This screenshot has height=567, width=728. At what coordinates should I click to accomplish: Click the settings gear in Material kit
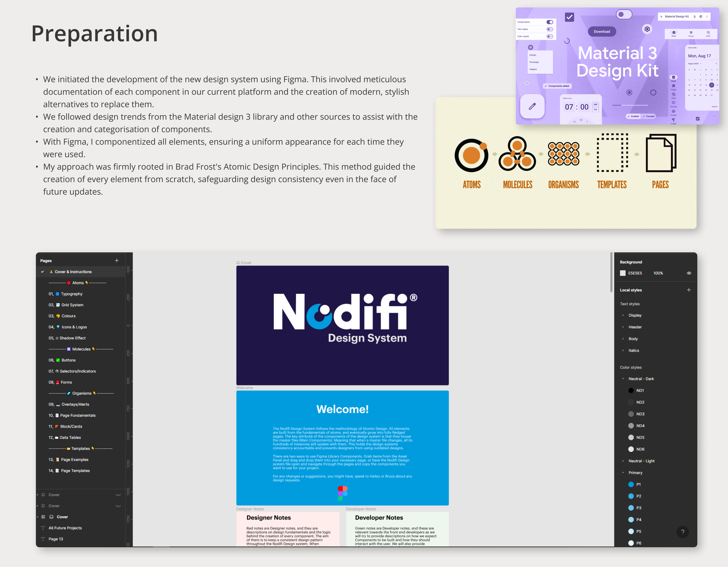(647, 29)
